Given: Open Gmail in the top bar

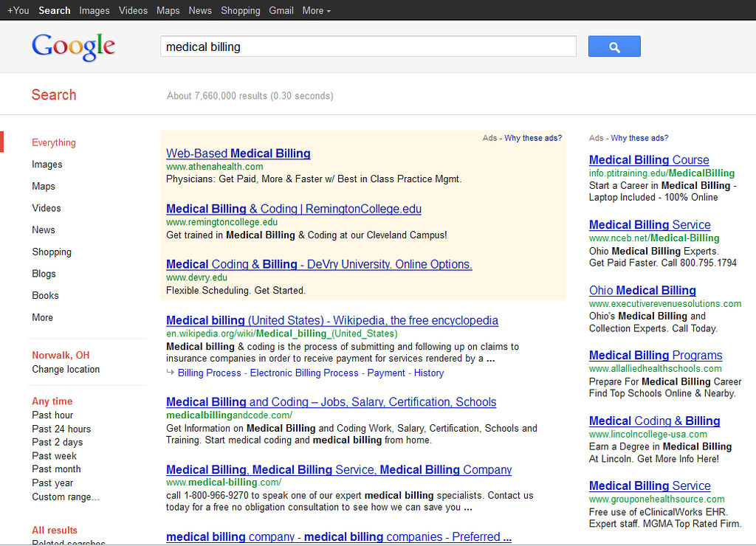Looking at the screenshot, I should click(x=281, y=10).
